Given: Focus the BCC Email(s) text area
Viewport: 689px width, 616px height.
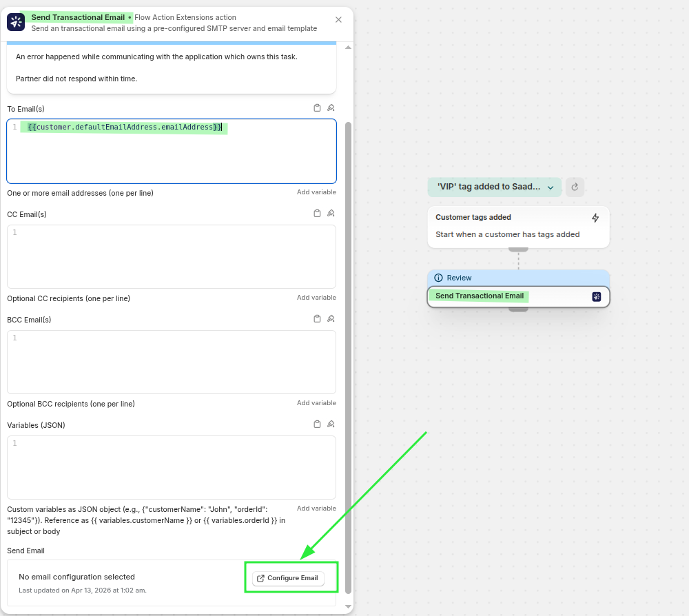Looking at the screenshot, I should pyautogui.click(x=172, y=362).
